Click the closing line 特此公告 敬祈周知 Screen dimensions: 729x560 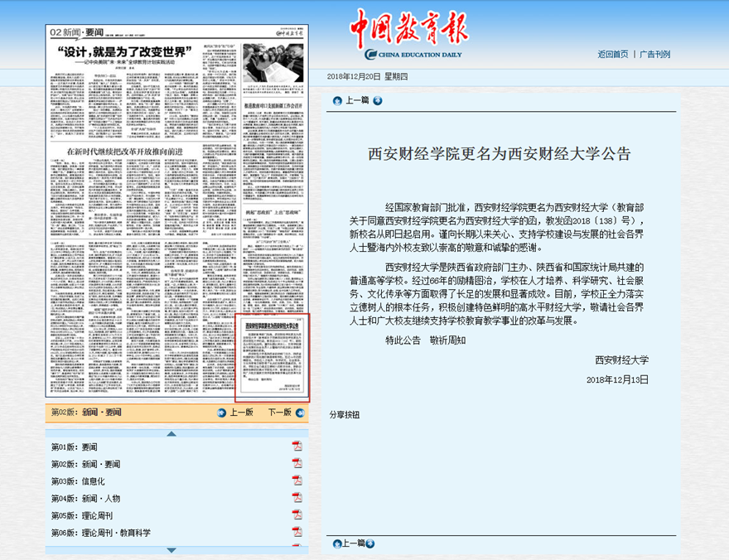(x=426, y=340)
